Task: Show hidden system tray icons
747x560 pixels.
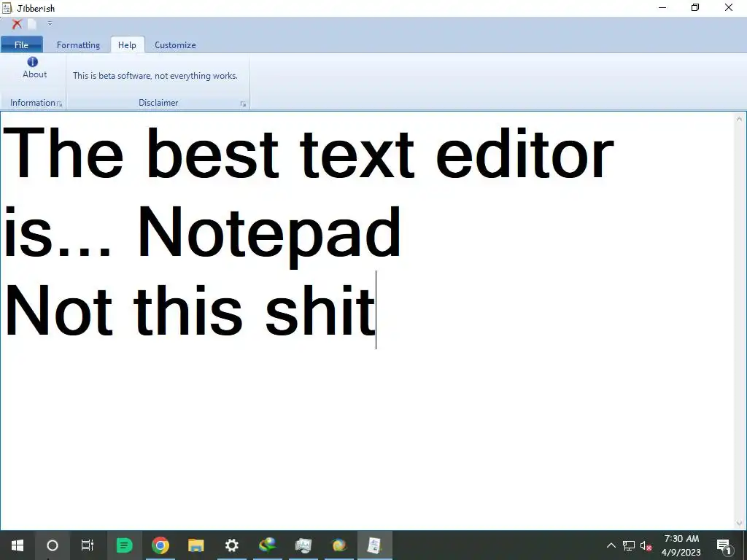Action: [x=611, y=545]
